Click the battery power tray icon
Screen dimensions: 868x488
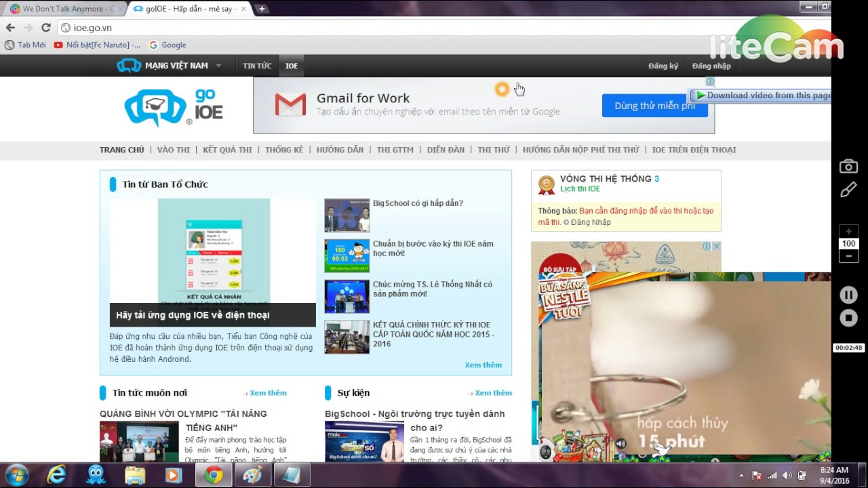[x=802, y=475]
